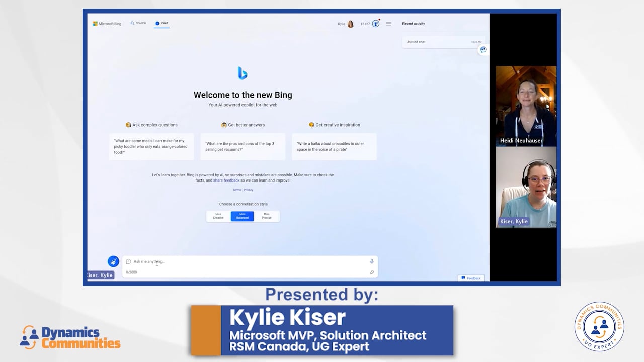The height and width of the screenshot is (362, 644).
Task: Open the new topic broom icon
Action: click(x=113, y=261)
